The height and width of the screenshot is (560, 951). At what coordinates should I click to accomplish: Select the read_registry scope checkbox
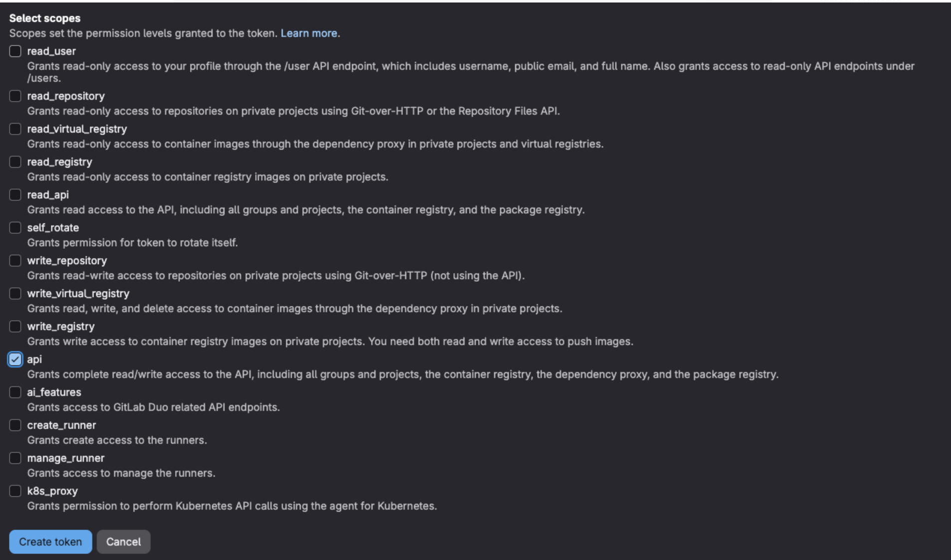[x=15, y=162]
